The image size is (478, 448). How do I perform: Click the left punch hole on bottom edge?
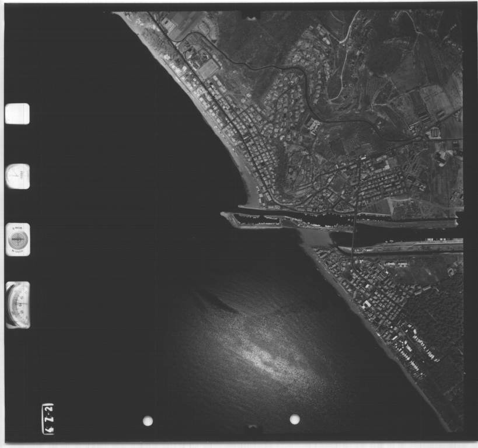coord(148,421)
